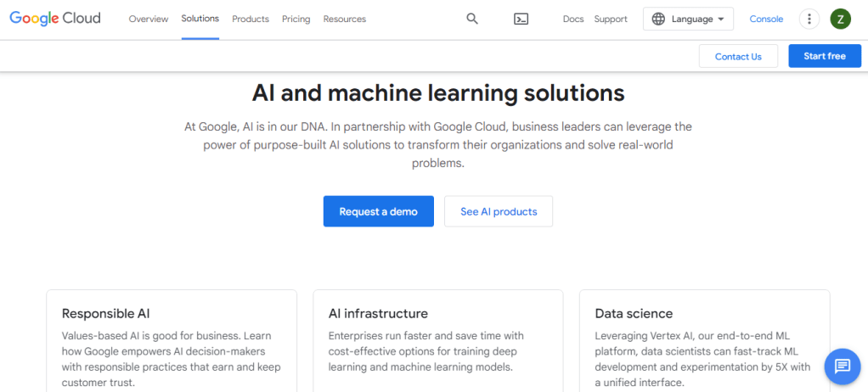This screenshot has height=392, width=868.
Task: Open the chat bubble help widget
Action: (x=842, y=366)
